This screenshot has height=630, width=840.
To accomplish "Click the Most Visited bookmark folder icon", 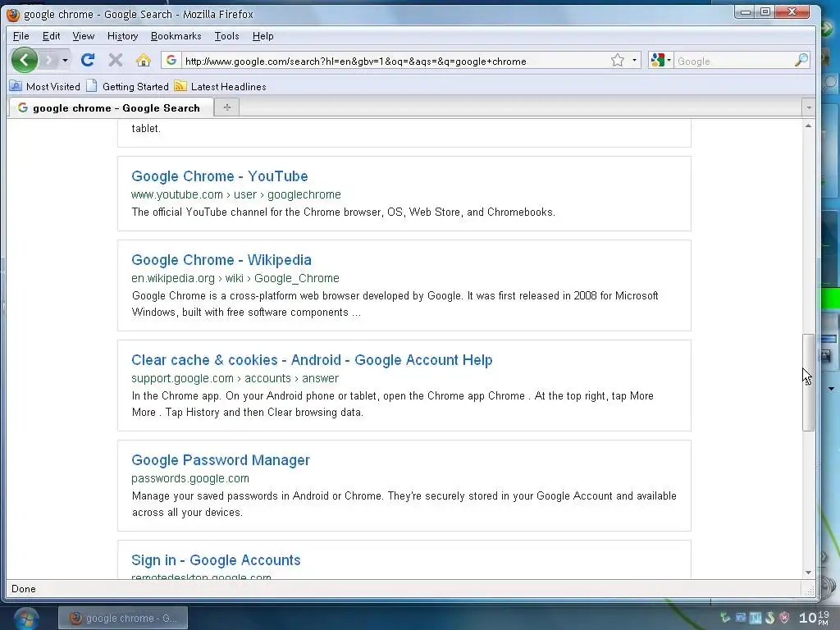I will click(x=16, y=85).
